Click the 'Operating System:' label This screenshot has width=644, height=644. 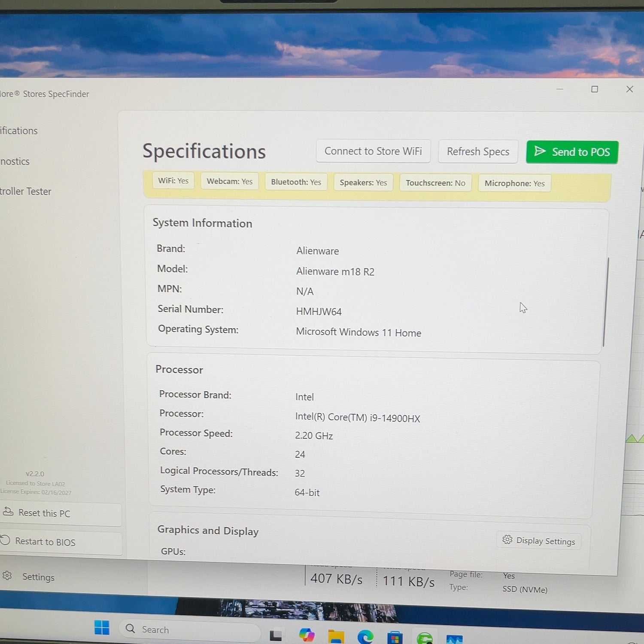[198, 329]
